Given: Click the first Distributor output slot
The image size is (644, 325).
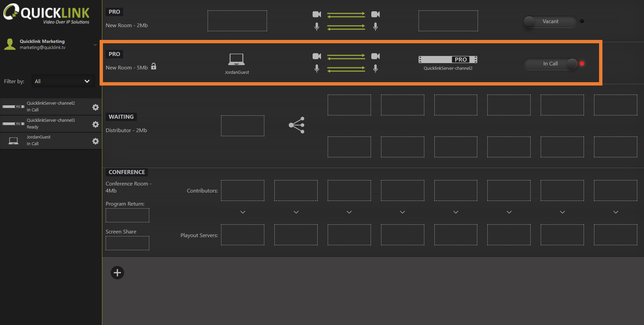Looking at the screenshot, I should coord(349,105).
